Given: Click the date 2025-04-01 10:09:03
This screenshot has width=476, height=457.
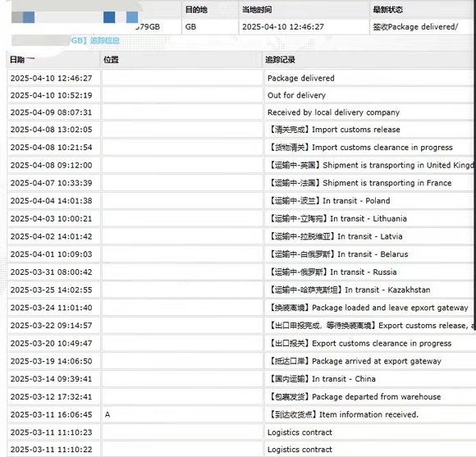Looking at the screenshot, I should [x=51, y=254].
